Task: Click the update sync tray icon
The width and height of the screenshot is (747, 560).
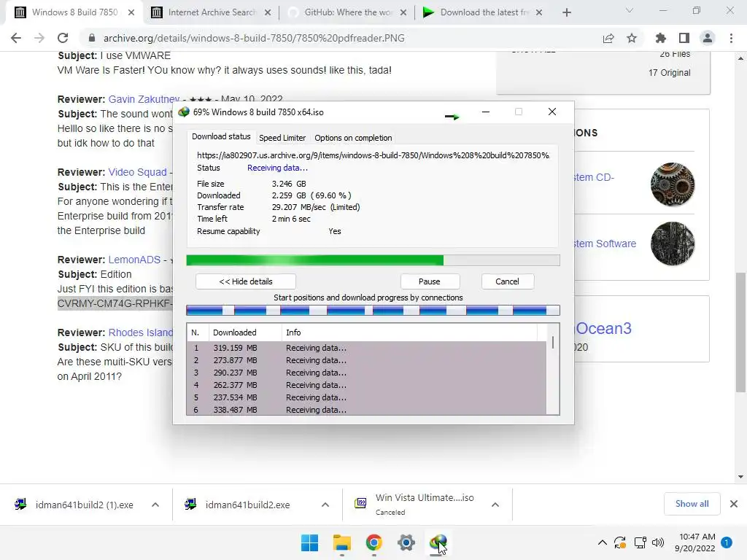Action: pos(620,542)
